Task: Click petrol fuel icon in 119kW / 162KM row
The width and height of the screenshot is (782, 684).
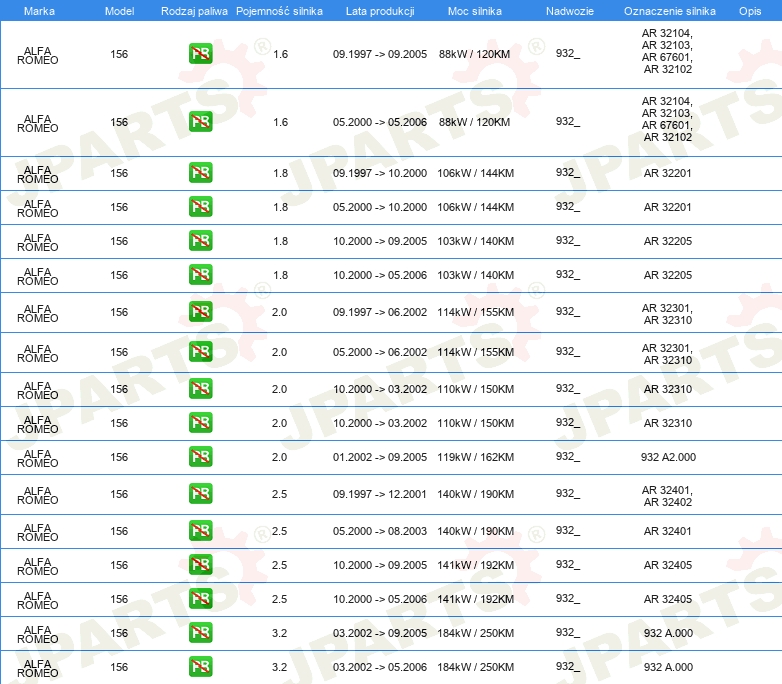Action: (200, 457)
